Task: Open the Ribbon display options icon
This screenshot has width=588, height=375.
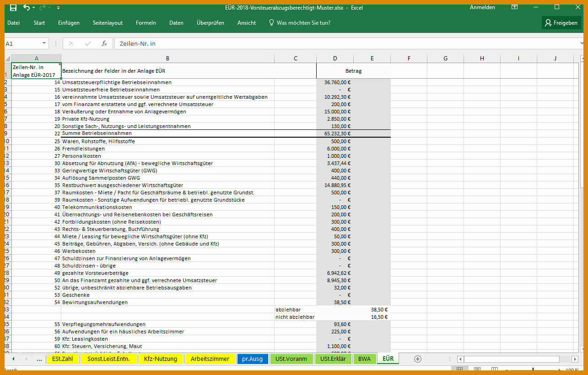Action: pyautogui.click(x=515, y=7)
